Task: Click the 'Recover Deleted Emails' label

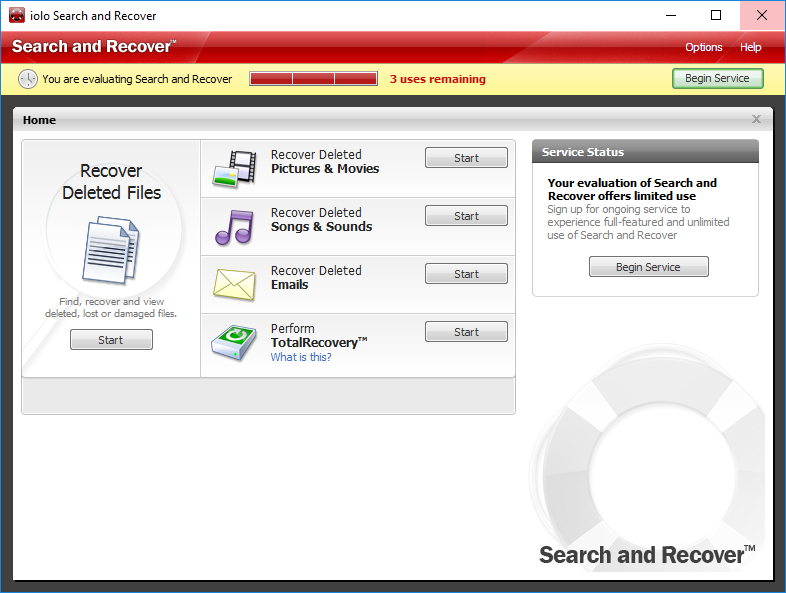Action: click(x=316, y=278)
